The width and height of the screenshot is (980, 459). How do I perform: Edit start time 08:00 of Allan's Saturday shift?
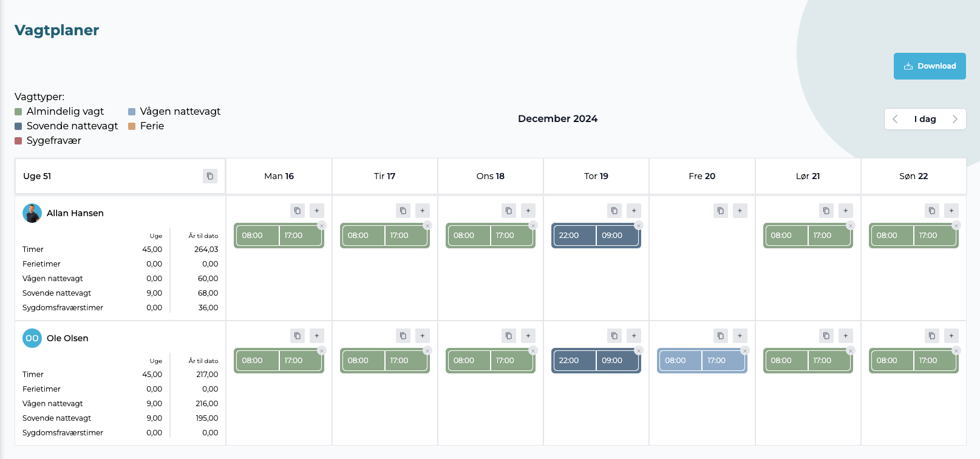pos(786,236)
